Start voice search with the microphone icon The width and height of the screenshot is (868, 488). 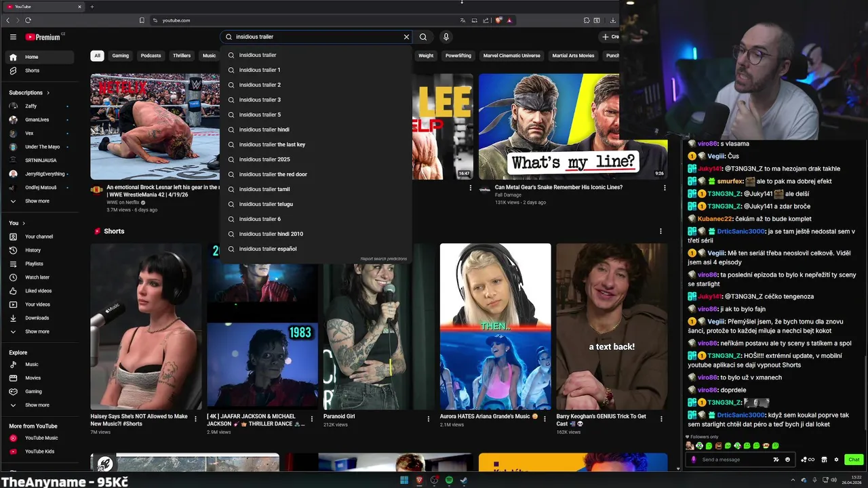[x=446, y=37]
